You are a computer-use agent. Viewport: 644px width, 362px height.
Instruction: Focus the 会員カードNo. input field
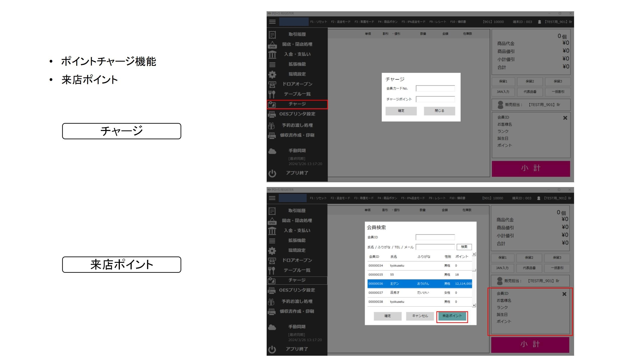click(435, 88)
